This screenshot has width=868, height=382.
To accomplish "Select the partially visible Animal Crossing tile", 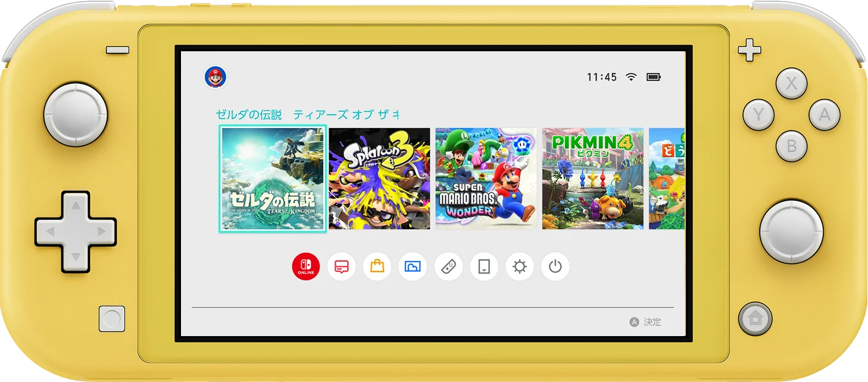I will click(667, 178).
